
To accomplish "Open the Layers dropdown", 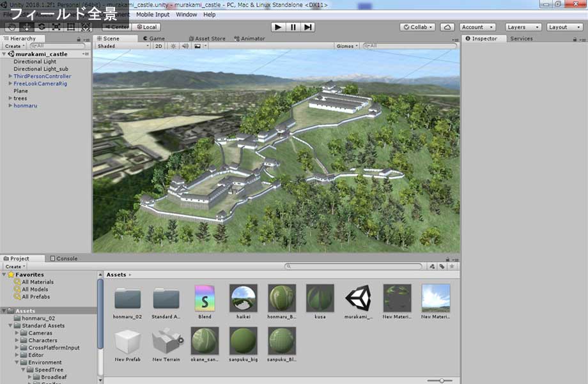I will click(x=523, y=27).
